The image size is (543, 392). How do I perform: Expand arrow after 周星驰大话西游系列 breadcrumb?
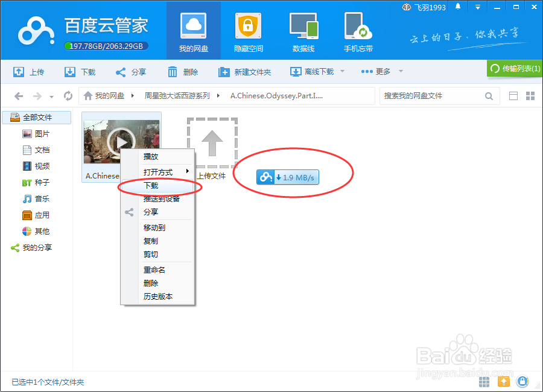(218, 95)
